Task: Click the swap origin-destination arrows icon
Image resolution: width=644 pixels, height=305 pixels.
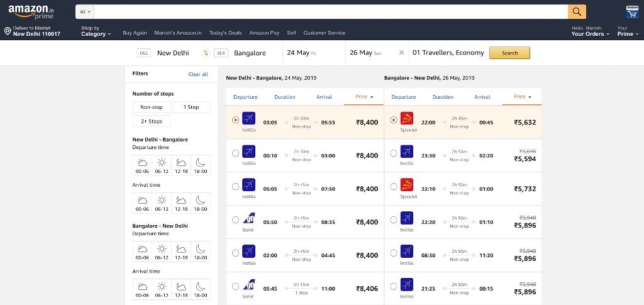Action: (205, 53)
